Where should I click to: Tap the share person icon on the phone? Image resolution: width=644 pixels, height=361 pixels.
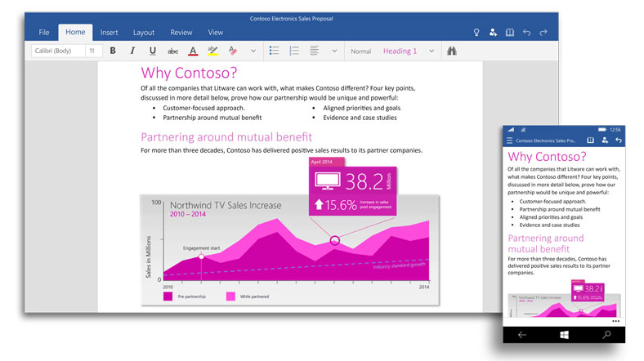[x=605, y=140]
